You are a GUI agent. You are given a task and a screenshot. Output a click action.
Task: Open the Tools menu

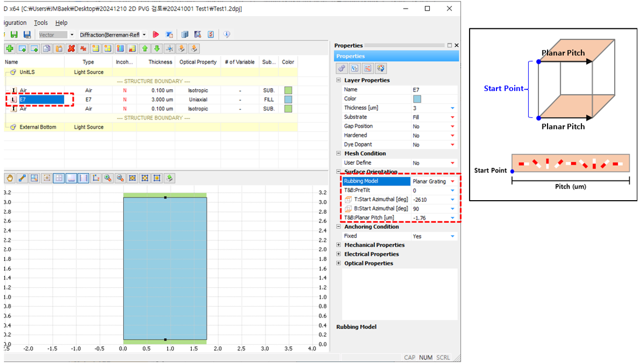[x=41, y=23]
